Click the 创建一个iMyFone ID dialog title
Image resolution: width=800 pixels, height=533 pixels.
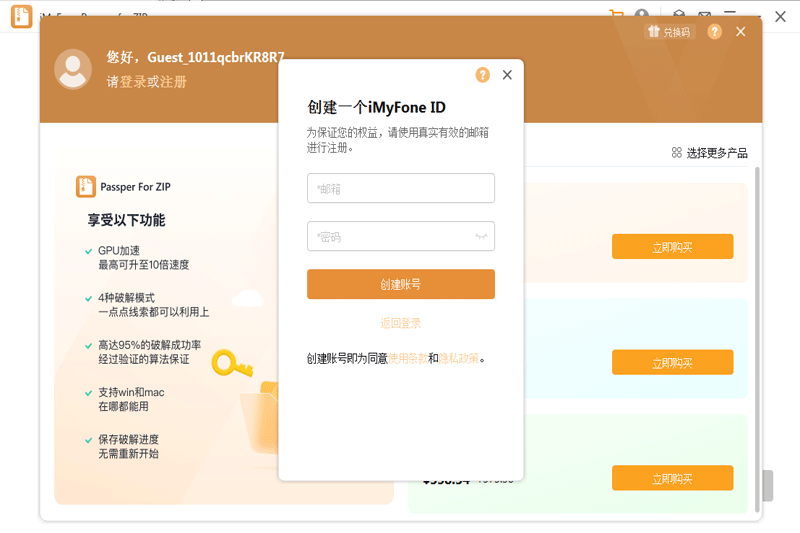tap(377, 108)
